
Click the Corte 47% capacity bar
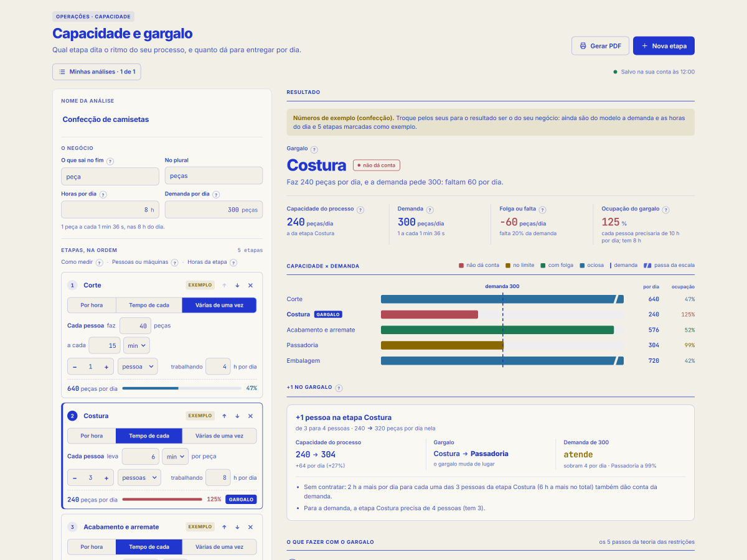point(182,388)
